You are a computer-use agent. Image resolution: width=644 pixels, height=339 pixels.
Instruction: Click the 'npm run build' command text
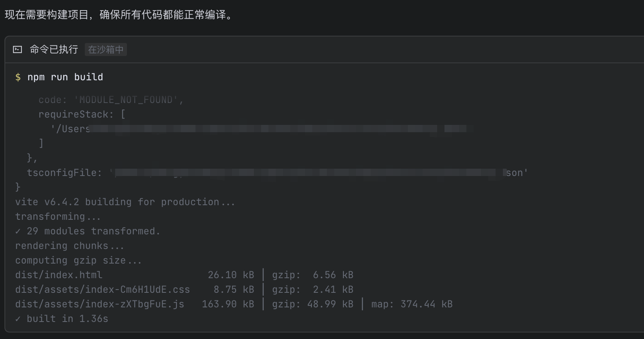coord(65,77)
